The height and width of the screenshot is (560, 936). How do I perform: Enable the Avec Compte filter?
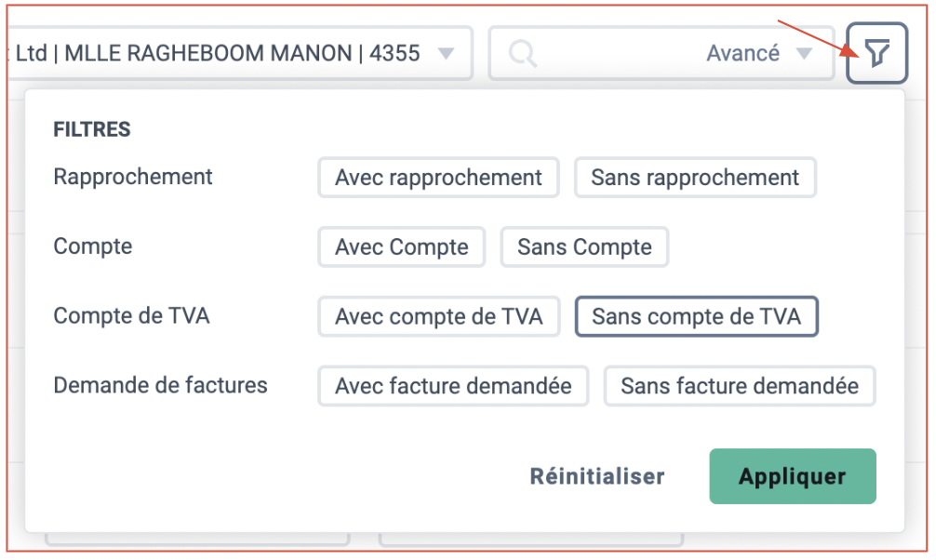click(x=401, y=247)
